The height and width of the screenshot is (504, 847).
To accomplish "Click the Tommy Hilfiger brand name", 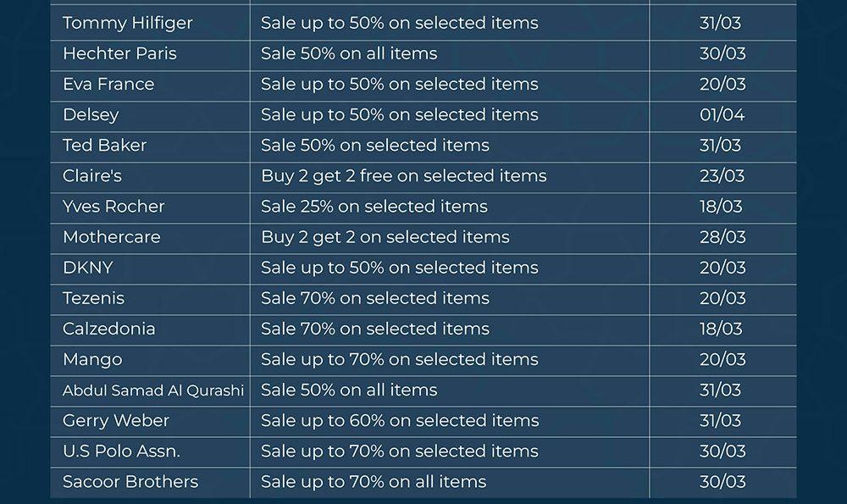I will coord(127,23).
